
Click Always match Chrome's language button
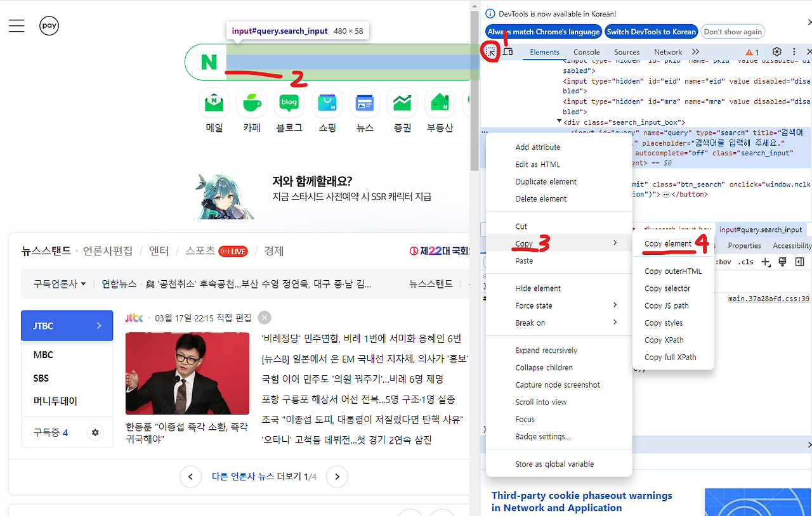point(544,32)
